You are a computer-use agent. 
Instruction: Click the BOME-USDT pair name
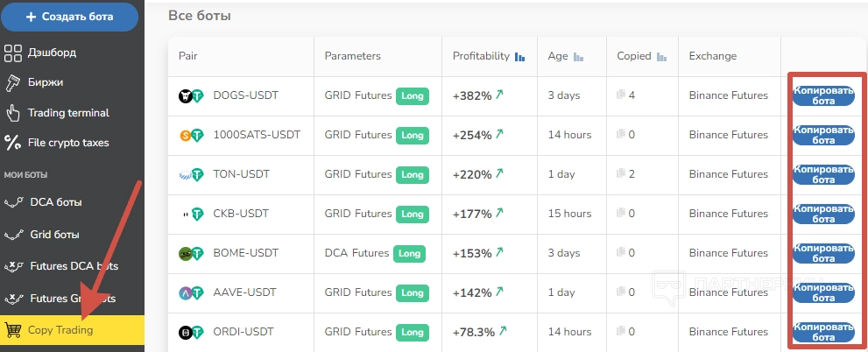pos(246,253)
